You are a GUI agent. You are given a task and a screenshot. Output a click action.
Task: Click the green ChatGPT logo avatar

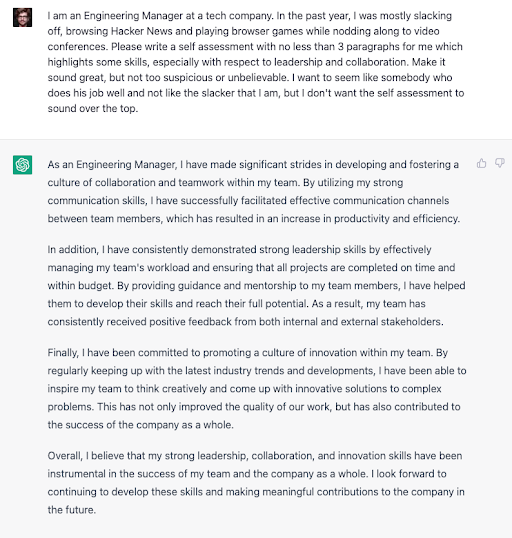23,165
